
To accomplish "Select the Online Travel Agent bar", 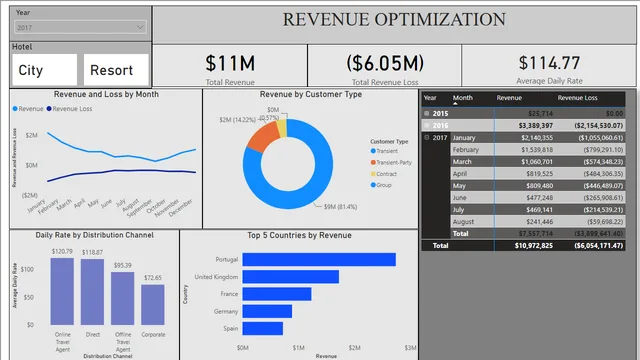I will [62, 291].
